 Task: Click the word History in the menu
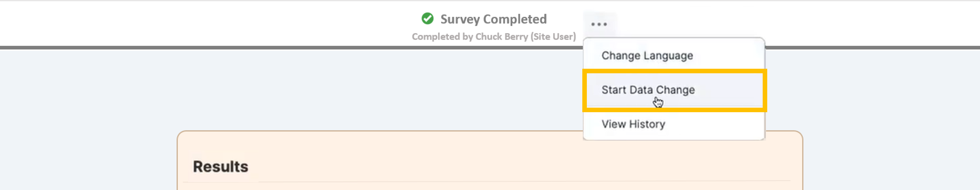coord(647,124)
